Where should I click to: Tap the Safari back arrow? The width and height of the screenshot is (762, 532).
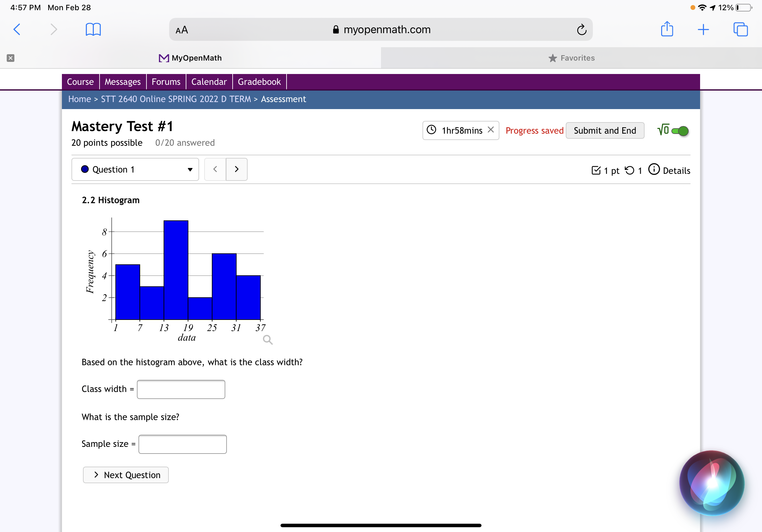17,30
